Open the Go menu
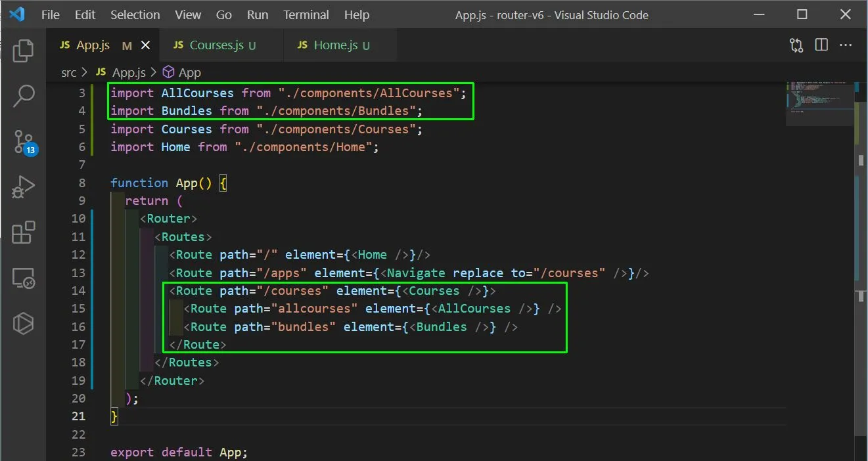The width and height of the screenshot is (868, 461). pos(224,14)
